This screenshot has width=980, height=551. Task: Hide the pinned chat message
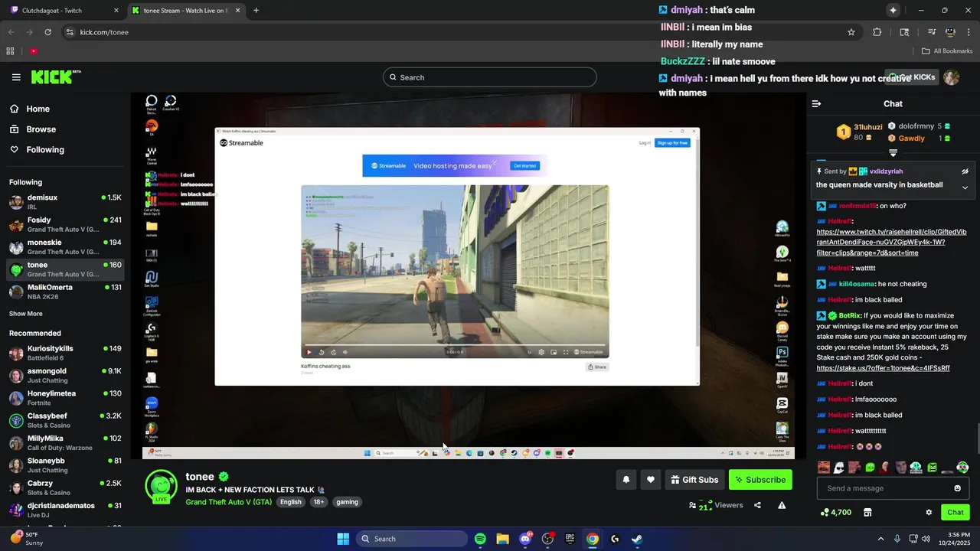tap(965, 171)
